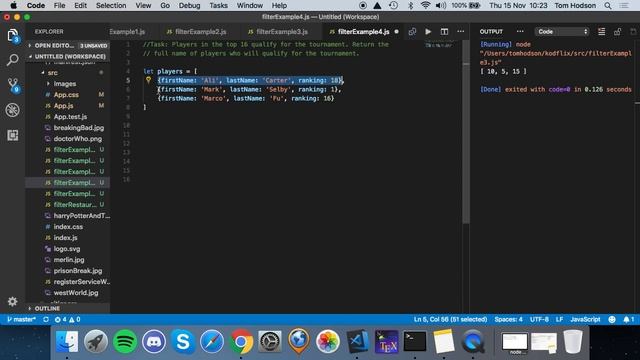Open logo.svg in the explorer
Viewport: 640px width, 360px height.
click(67, 249)
